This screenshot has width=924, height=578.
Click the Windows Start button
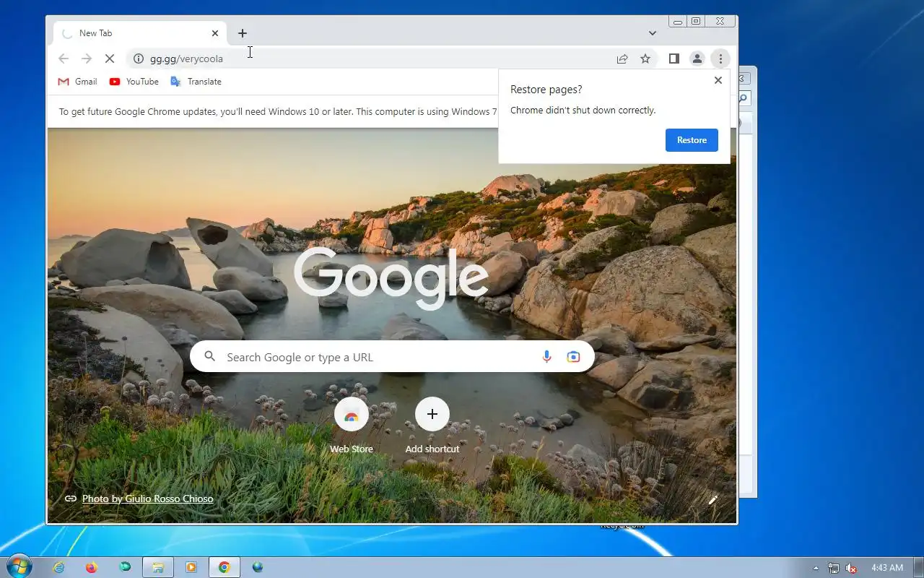pos(18,567)
